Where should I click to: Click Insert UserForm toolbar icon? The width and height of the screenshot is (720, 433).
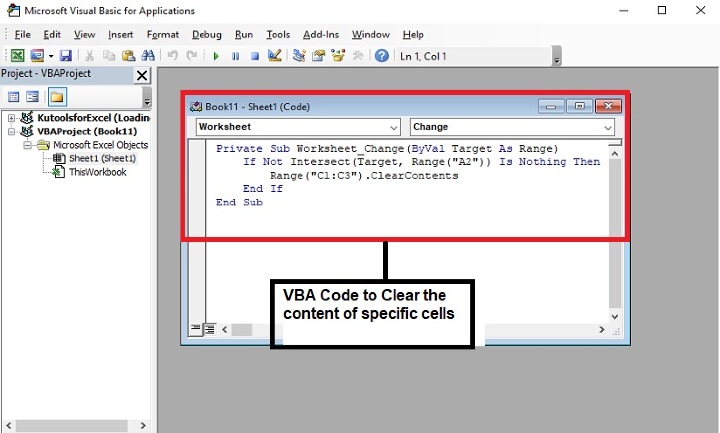pyautogui.click(x=37, y=56)
